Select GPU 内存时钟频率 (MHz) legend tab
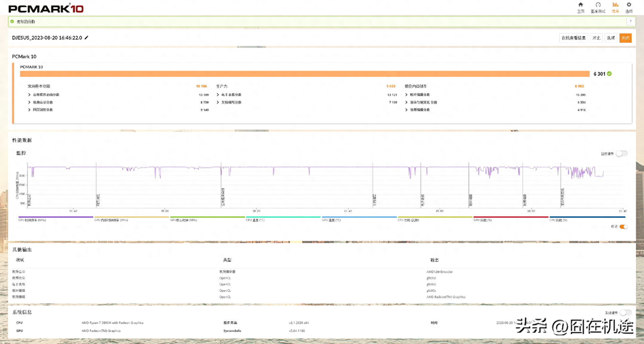 click(131, 219)
